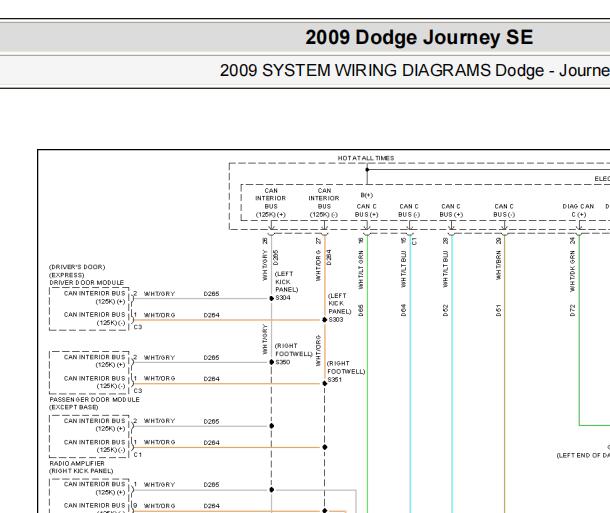Image resolution: width=610 pixels, height=513 pixels.
Task: Click splice label 'S350'
Action: [282, 362]
